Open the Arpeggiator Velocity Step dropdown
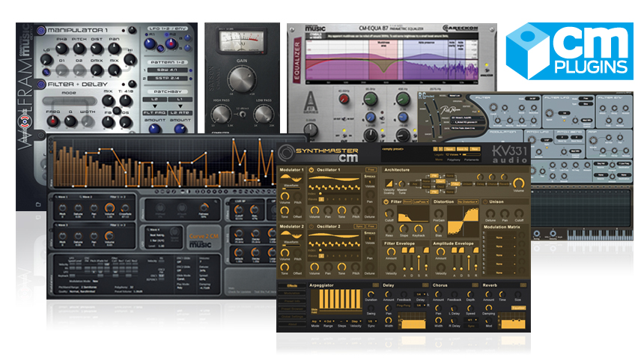This screenshot has height=358, width=644. click(x=356, y=321)
